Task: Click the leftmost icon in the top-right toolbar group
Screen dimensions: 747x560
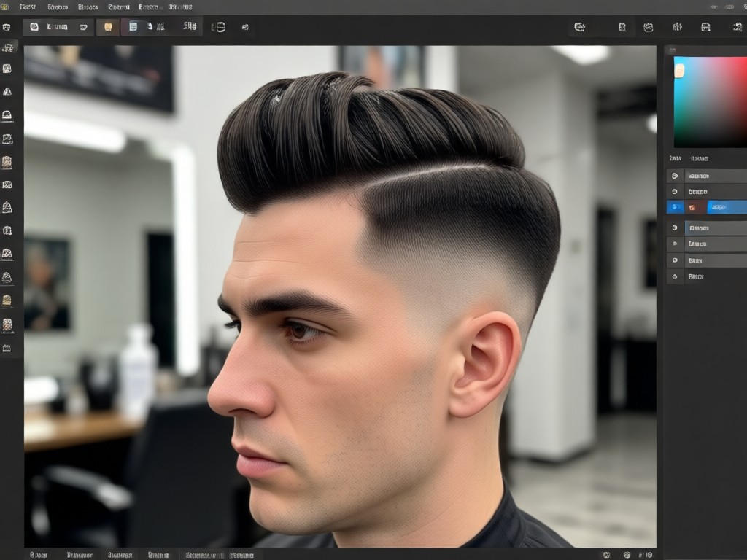Action: 579,27
